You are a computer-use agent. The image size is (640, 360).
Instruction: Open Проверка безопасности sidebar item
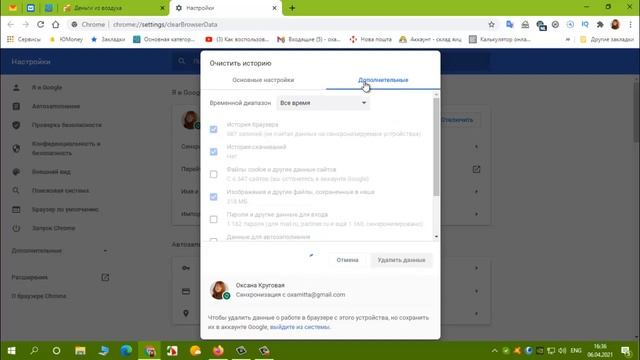pos(67,125)
